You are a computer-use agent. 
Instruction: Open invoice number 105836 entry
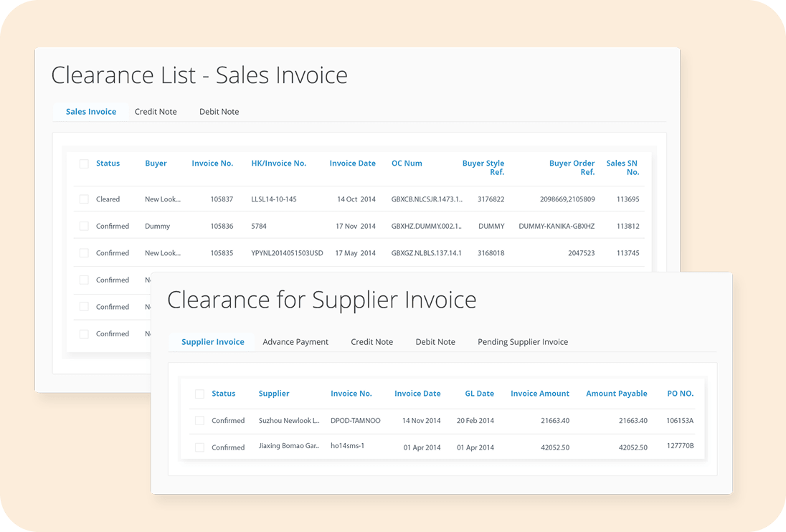[x=222, y=227]
